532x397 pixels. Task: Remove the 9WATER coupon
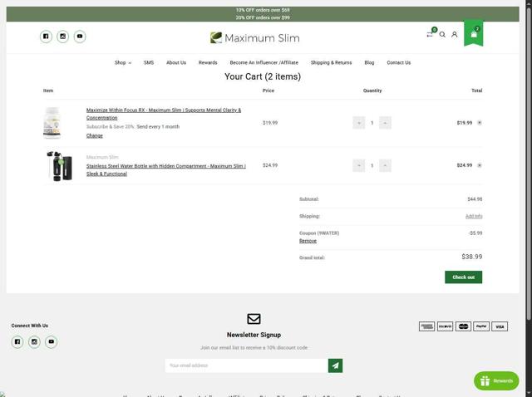coord(308,241)
